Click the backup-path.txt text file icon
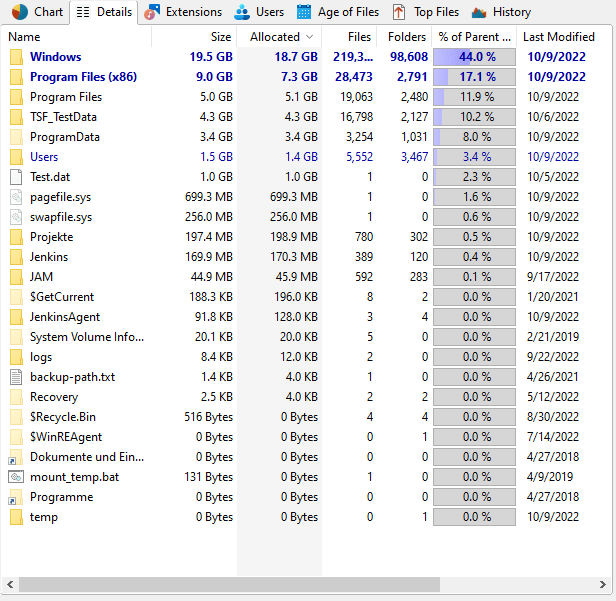The width and height of the screenshot is (616, 601). (16, 377)
